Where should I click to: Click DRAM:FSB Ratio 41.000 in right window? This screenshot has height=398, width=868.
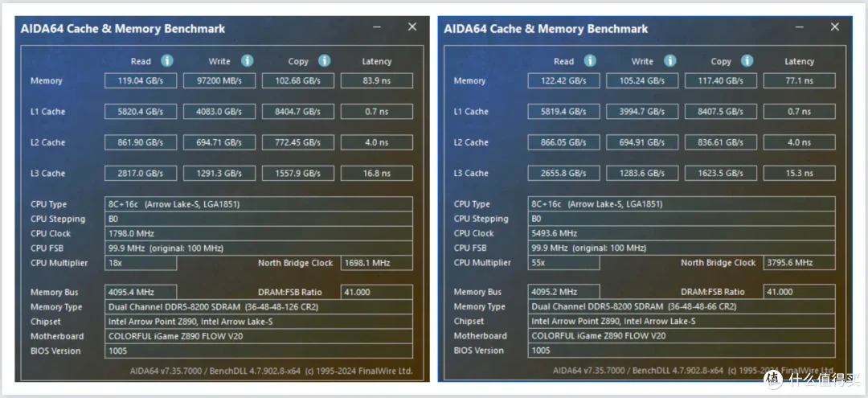pos(800,292)
